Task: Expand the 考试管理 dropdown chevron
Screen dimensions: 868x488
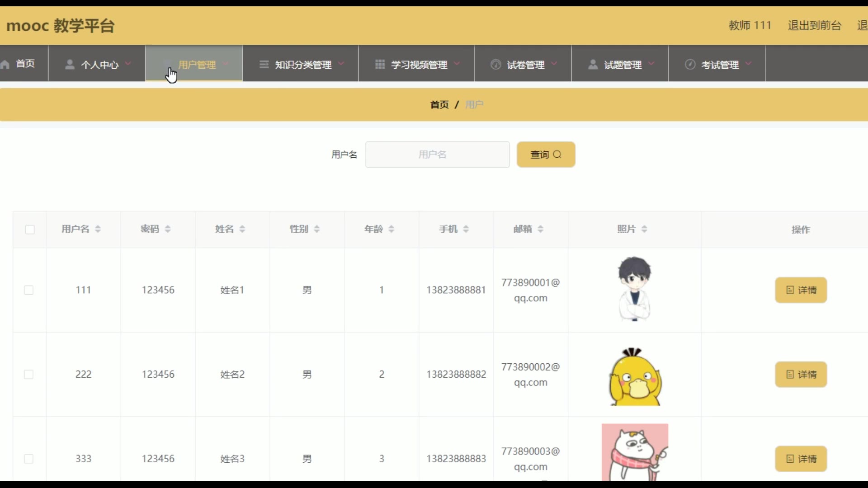Action: (x=749, y=63)
